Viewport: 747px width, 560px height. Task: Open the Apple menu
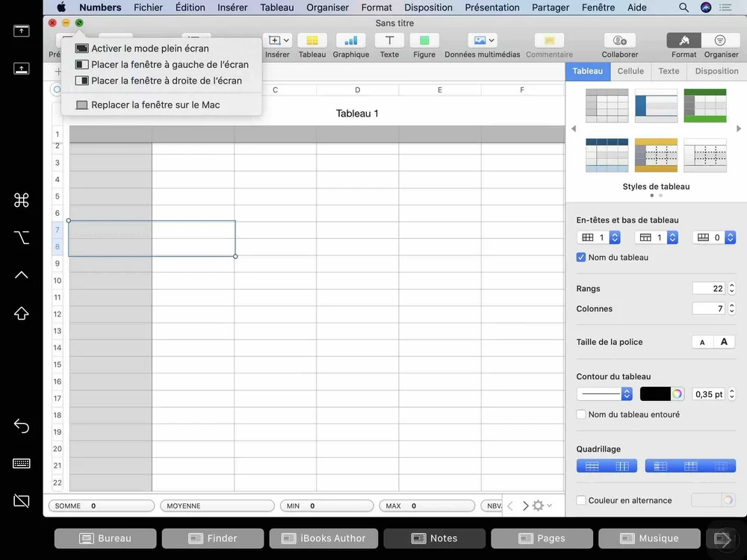61,7
